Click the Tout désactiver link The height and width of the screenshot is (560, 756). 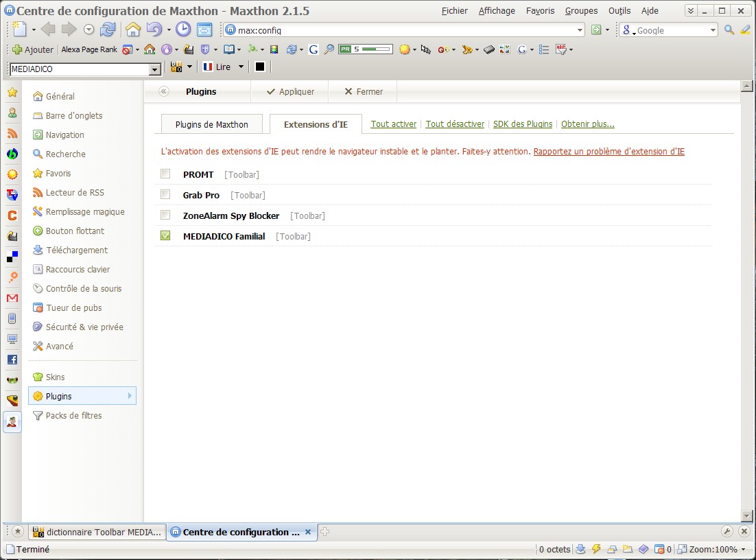(455, 124)
